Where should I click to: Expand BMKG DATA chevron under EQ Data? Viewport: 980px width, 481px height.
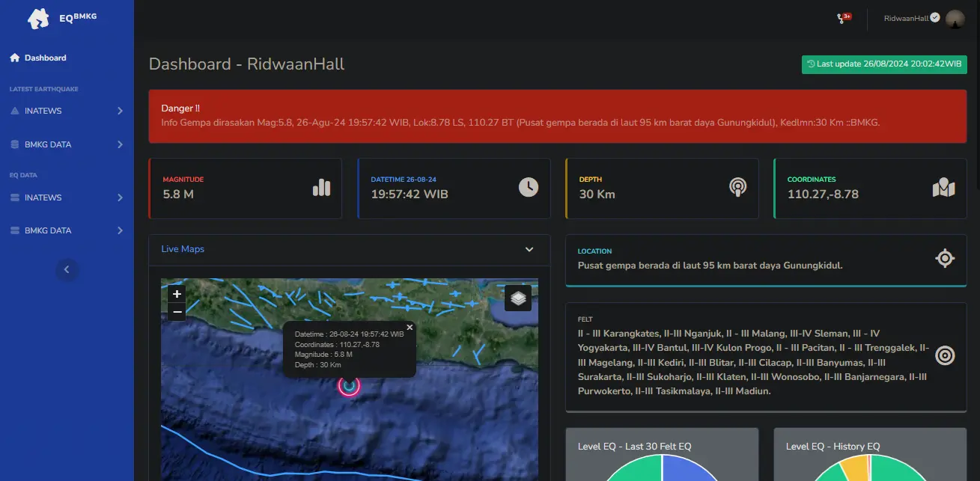[x=120, y=230]
